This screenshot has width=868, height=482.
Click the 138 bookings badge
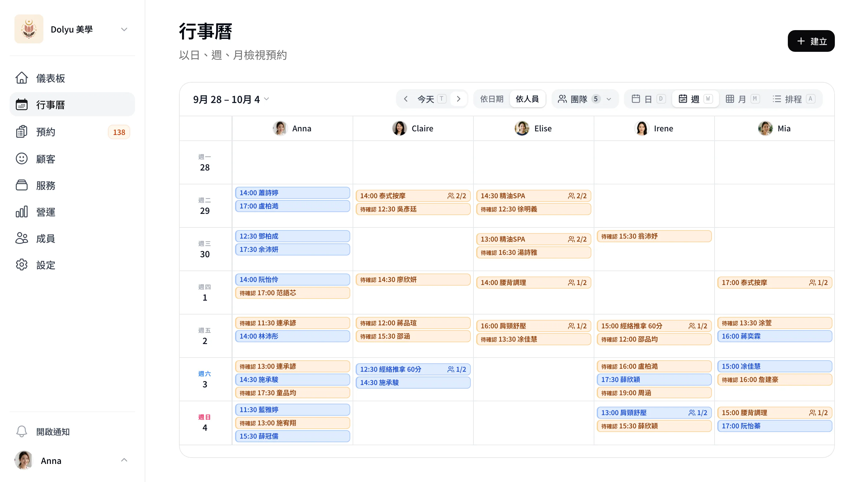119,132
